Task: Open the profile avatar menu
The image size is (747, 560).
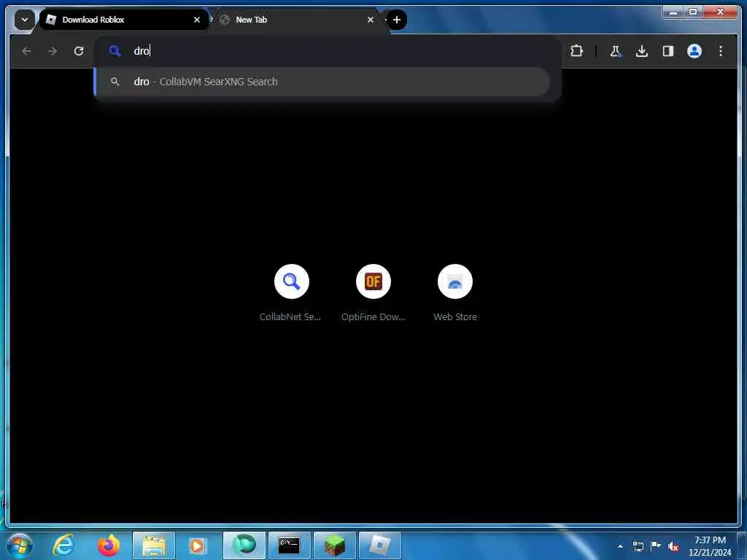Action: pos(694,51)
